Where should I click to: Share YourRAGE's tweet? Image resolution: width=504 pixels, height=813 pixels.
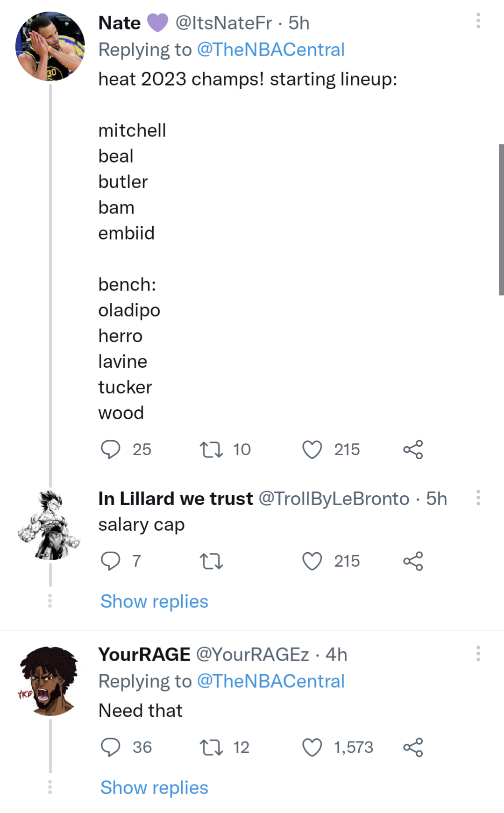coord(413,747)
